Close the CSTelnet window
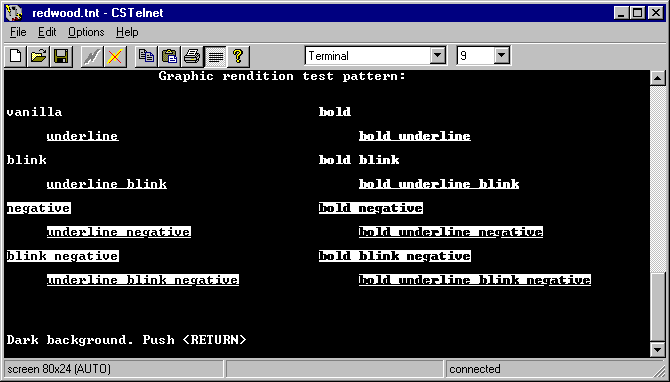 coord(655,13)
